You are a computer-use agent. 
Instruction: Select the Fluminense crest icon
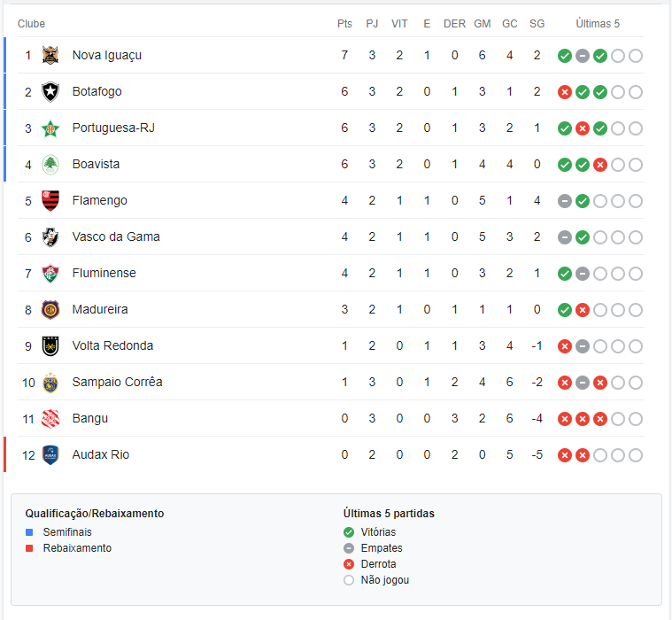tap(50, 274)
